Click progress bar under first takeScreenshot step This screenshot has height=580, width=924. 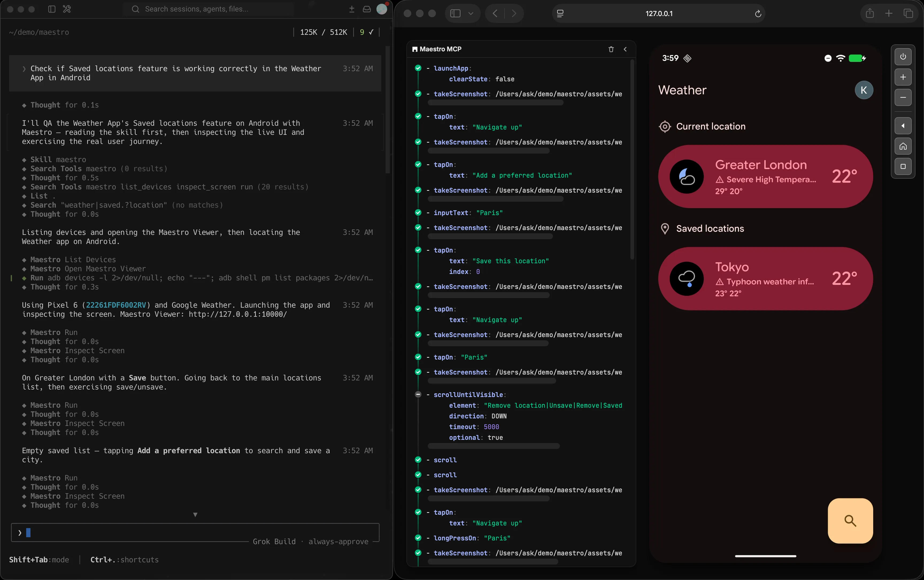495,103
